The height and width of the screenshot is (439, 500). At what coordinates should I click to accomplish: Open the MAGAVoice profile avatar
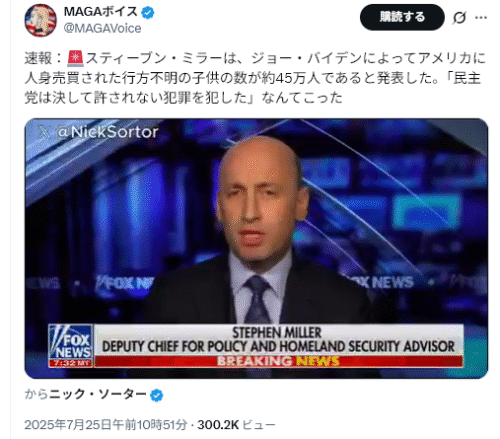coord(40,20)
